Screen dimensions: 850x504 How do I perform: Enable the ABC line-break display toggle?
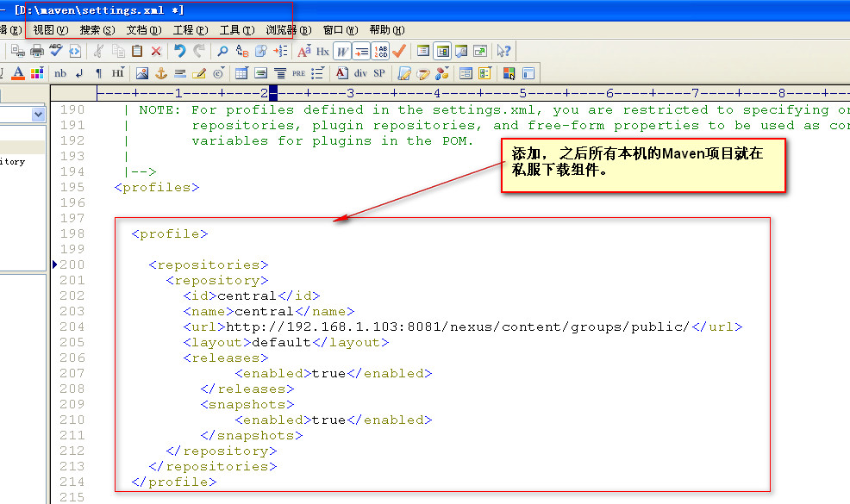pyautogui.click(x=379, y=50)
